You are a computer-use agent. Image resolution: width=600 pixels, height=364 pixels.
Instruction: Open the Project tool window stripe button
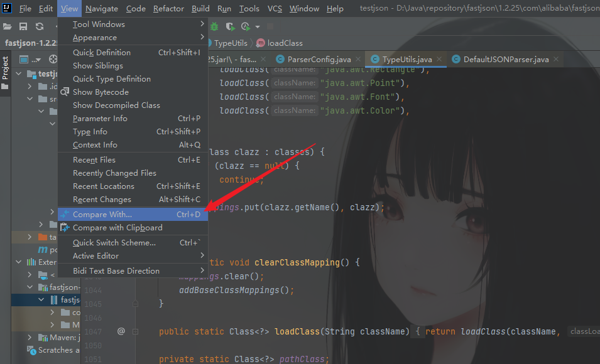click(x=5, y=73)
